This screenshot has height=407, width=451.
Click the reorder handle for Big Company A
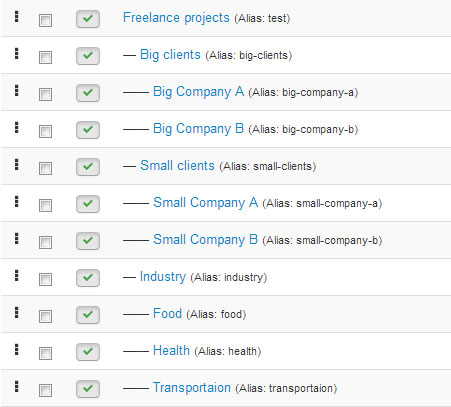pyautogui.click(x=17, y=91)
